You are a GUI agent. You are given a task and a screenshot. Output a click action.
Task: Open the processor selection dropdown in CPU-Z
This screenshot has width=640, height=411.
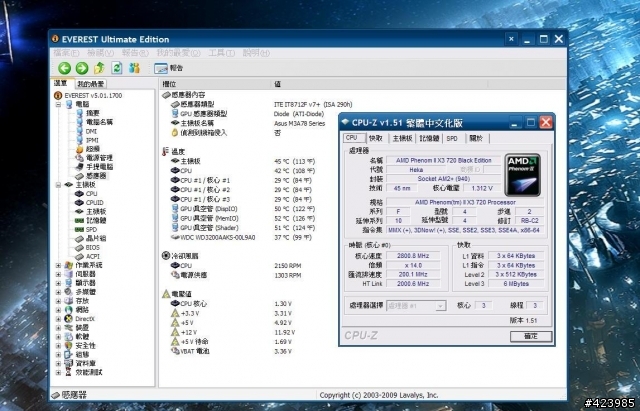click(x=440, y=306)
